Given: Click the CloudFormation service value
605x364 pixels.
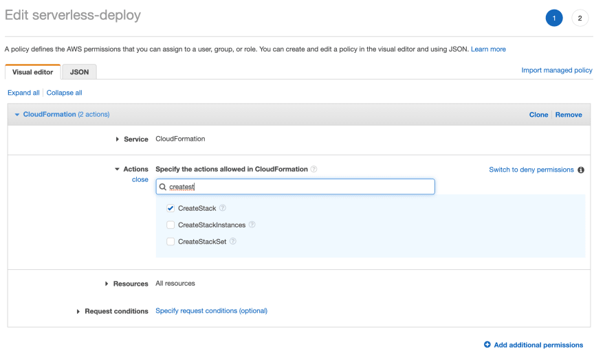Looking at the screenshot, I should click(x=180, y=139).
